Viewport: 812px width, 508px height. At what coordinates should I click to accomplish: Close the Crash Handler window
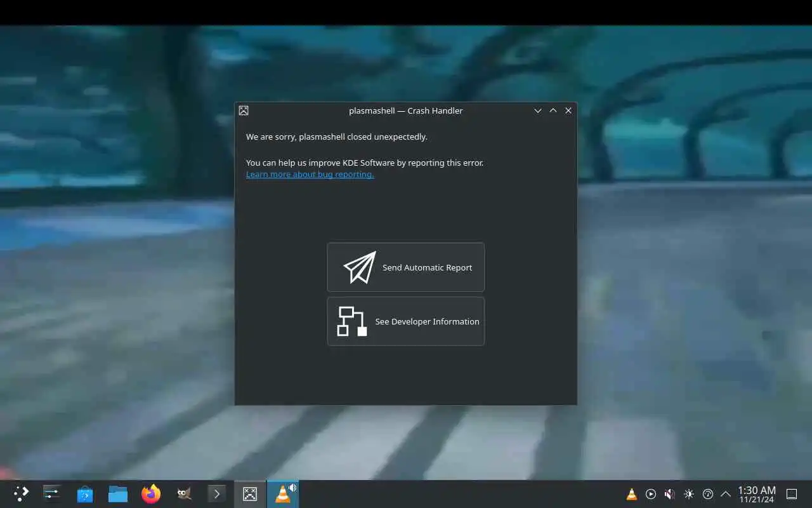568,110
